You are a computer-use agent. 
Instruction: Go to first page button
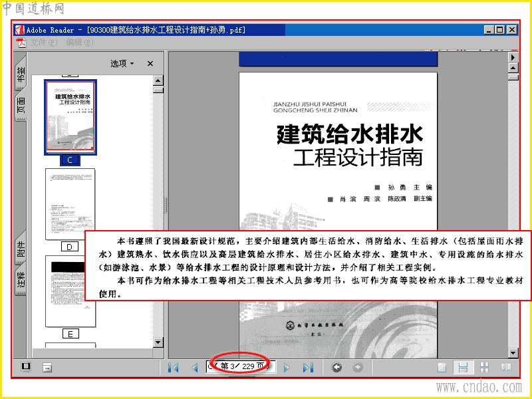[x=174, y=367]
